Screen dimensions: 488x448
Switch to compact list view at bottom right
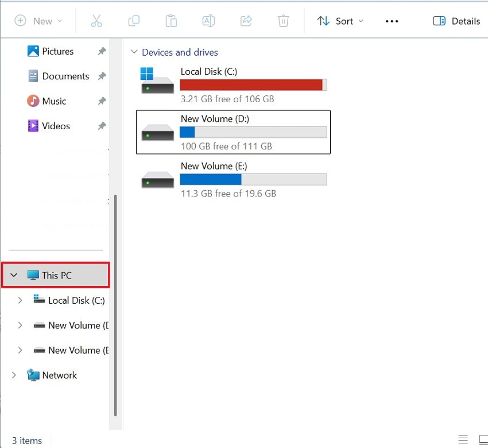tap(463, 439)
